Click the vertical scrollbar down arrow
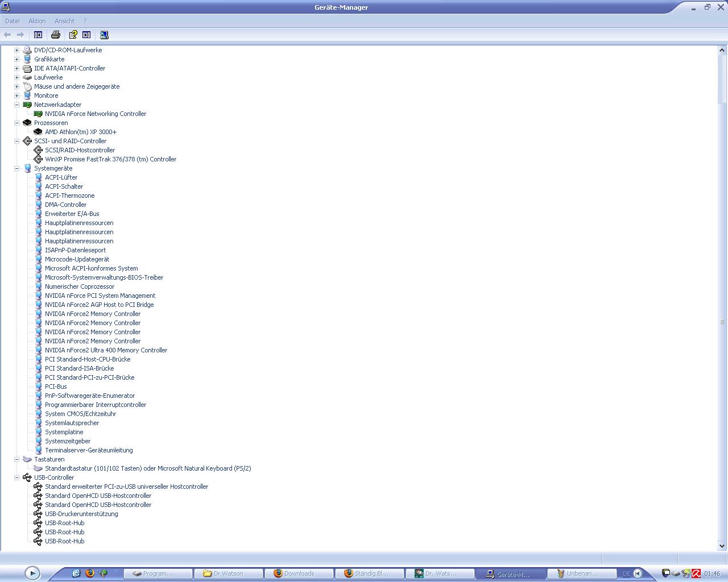This screenshot has height=582, width=728. pyautogui.click(x=723, y=546)
